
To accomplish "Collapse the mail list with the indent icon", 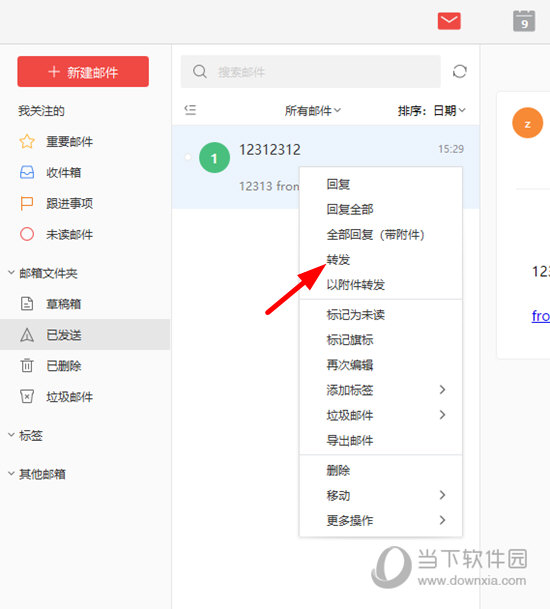I will click(190, 110).
